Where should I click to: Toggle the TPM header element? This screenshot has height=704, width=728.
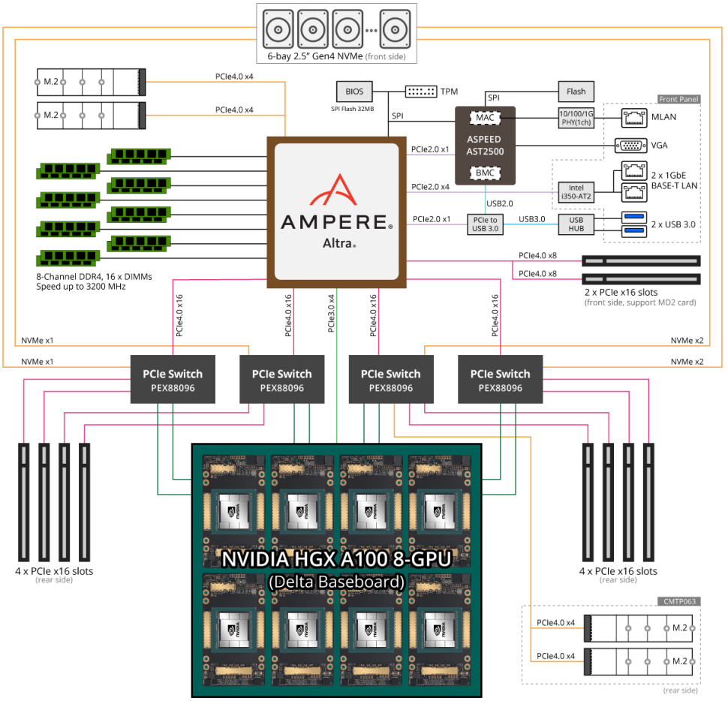coord(420,91)
